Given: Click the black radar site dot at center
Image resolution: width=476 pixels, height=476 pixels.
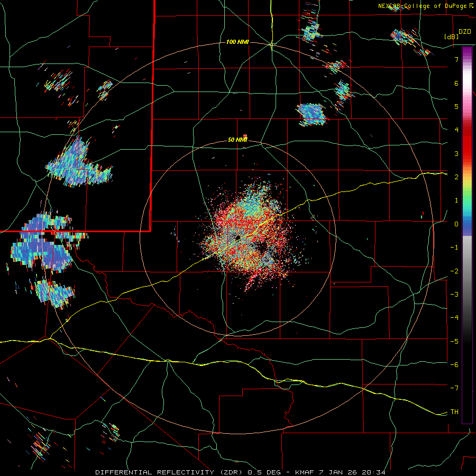Looking at the screenshot, I should coord(239,237).
